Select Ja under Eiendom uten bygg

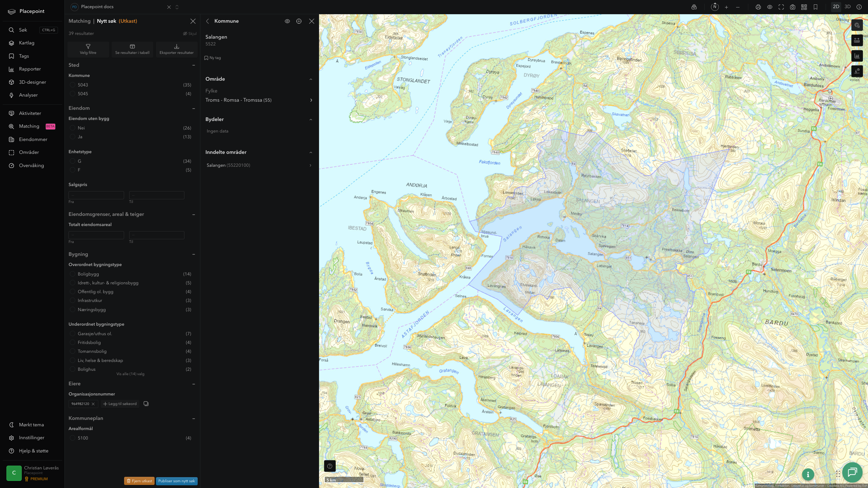73,137
